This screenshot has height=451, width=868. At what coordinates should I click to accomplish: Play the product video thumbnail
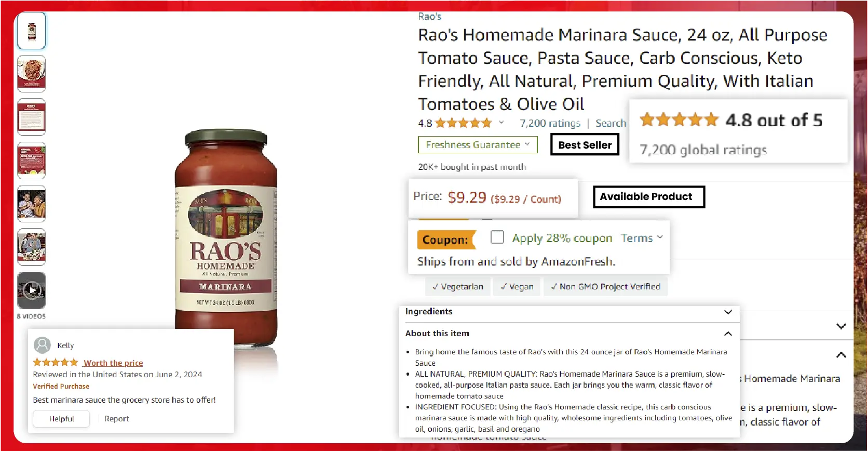click(x=32, y=290)
